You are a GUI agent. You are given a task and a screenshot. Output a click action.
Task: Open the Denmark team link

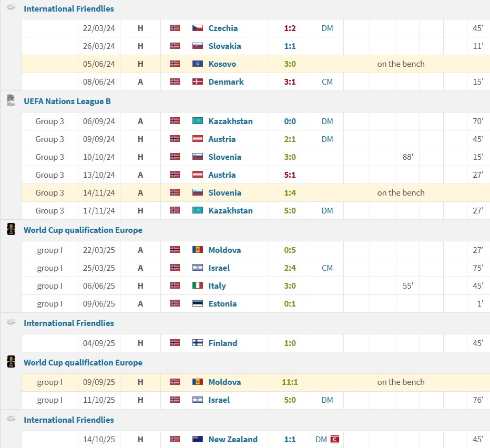click(x=226, y=82)
